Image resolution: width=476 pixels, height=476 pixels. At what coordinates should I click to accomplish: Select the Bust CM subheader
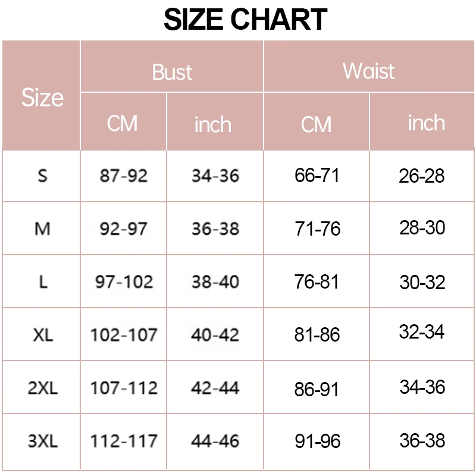point(123,123)
